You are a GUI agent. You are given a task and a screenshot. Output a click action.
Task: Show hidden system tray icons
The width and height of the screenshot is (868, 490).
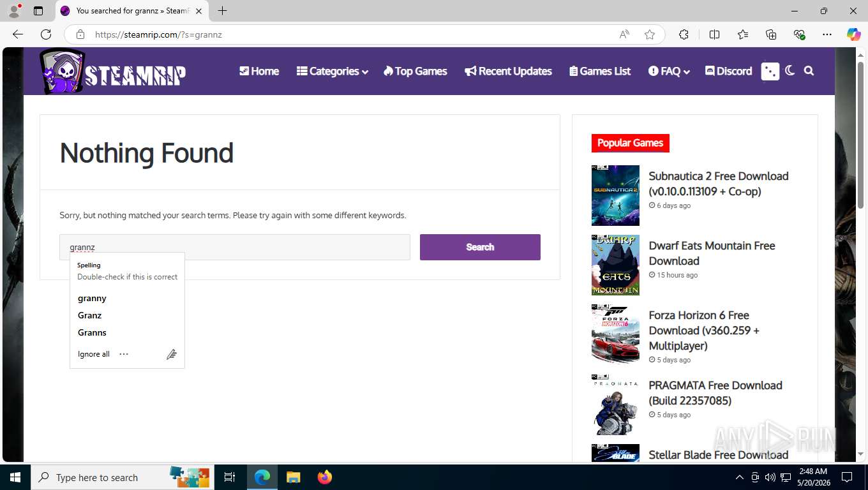tap(739, 477)
